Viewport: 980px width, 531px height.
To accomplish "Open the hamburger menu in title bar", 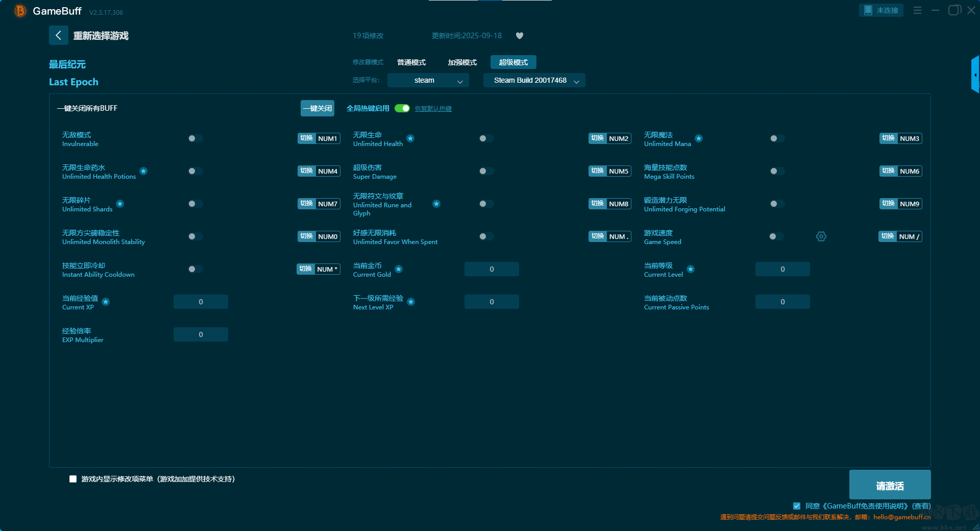I will coord(917,10).
